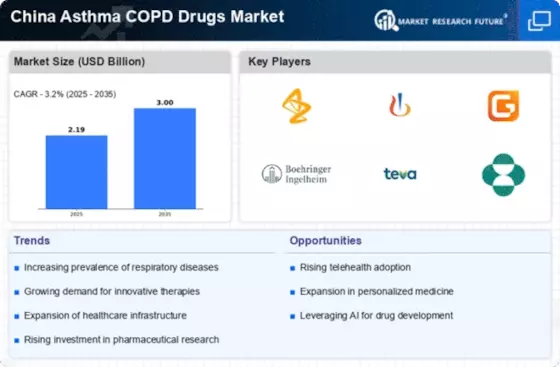Click 'Rising telehealth adoption' item
The width and height of the screenshot is (560, 367).
(x=355, y=267)
